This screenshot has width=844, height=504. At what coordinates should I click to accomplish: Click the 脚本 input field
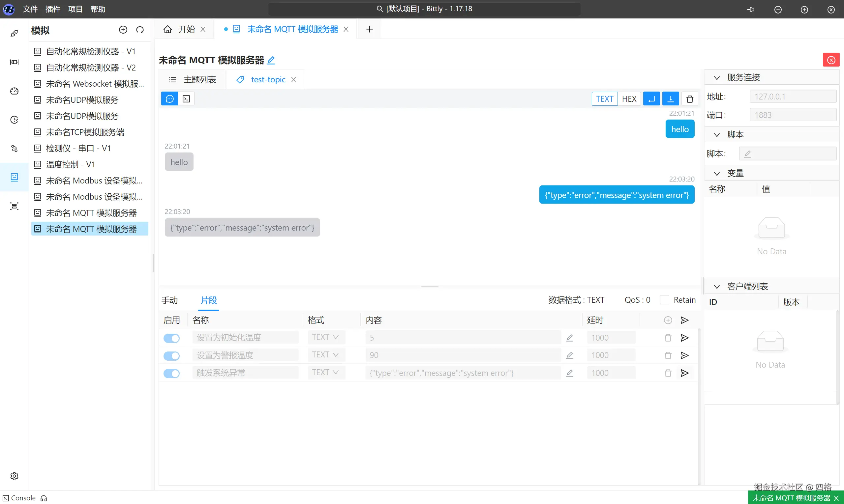787,154
